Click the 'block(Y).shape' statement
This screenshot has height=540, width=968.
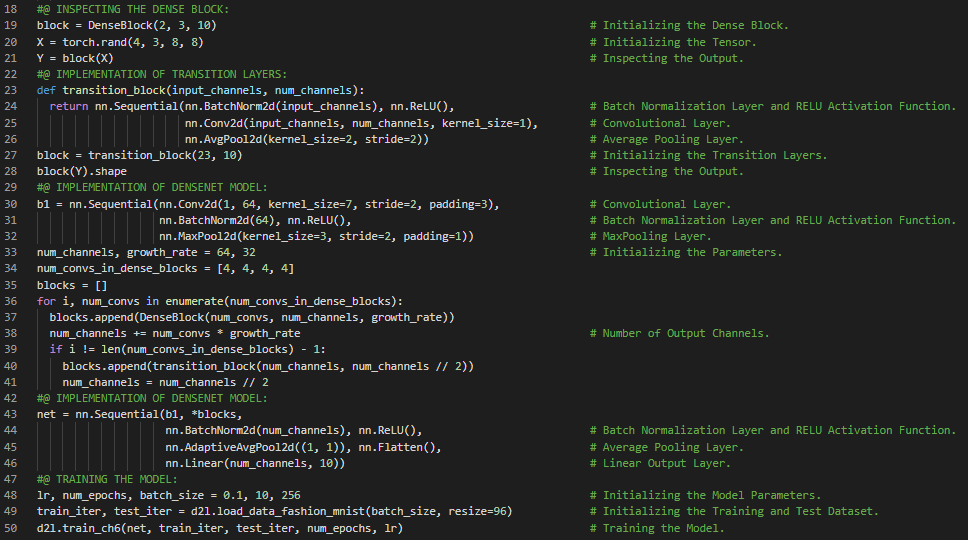(x=81, y=171)
